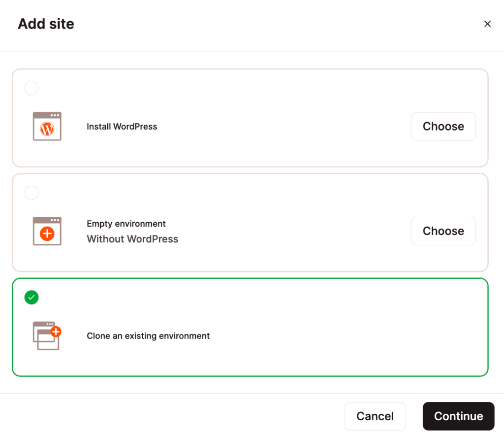The image size is (504, 436).
Task: Click the Clone an existing environment duplicate icon
Action: click(47, 335)
